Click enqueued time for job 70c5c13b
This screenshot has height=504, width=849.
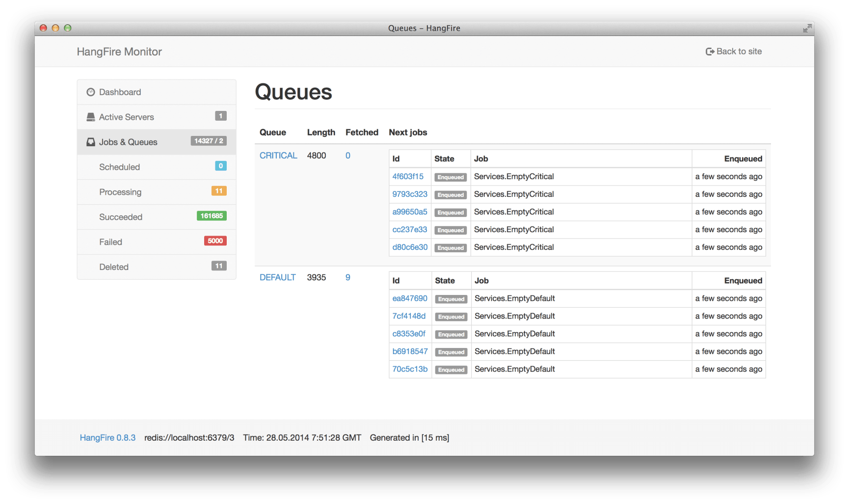[x=729, y=369]
